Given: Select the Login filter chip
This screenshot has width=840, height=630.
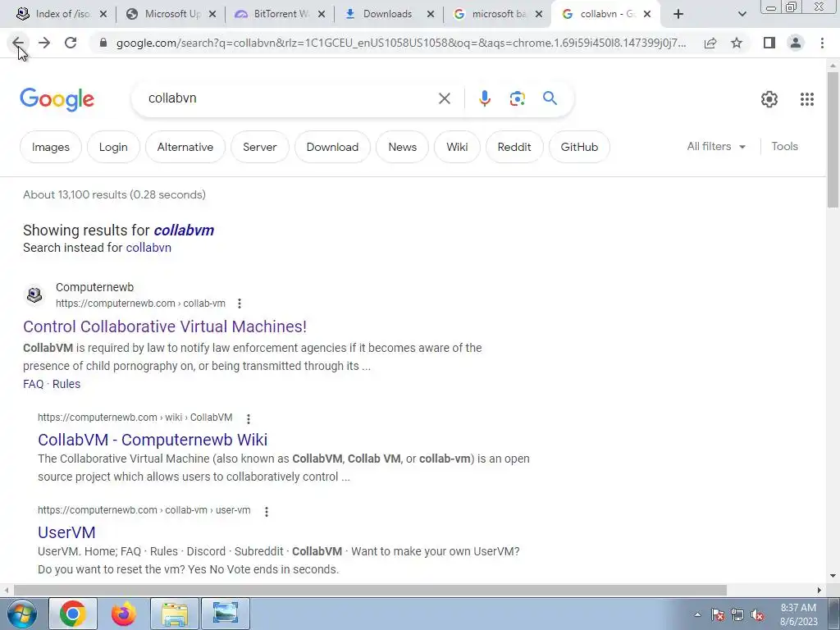Looking at the screenshot, I should [113, 147].
